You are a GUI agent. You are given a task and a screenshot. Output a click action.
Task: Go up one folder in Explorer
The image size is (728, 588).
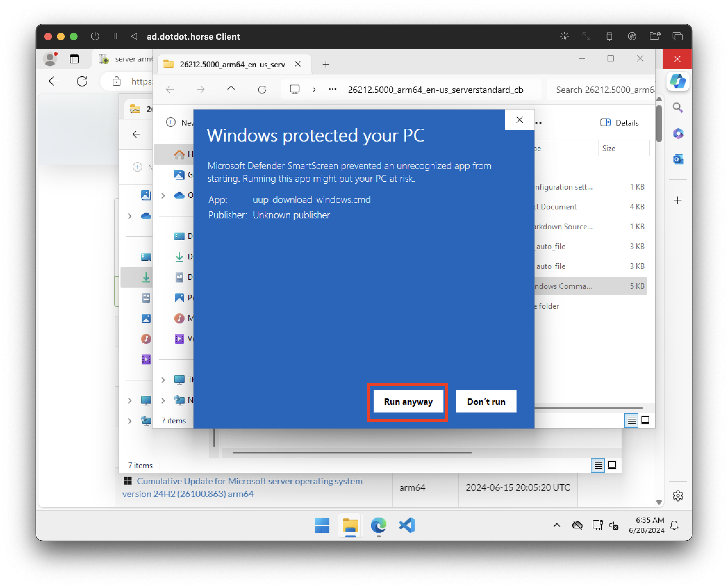[231, 89]
